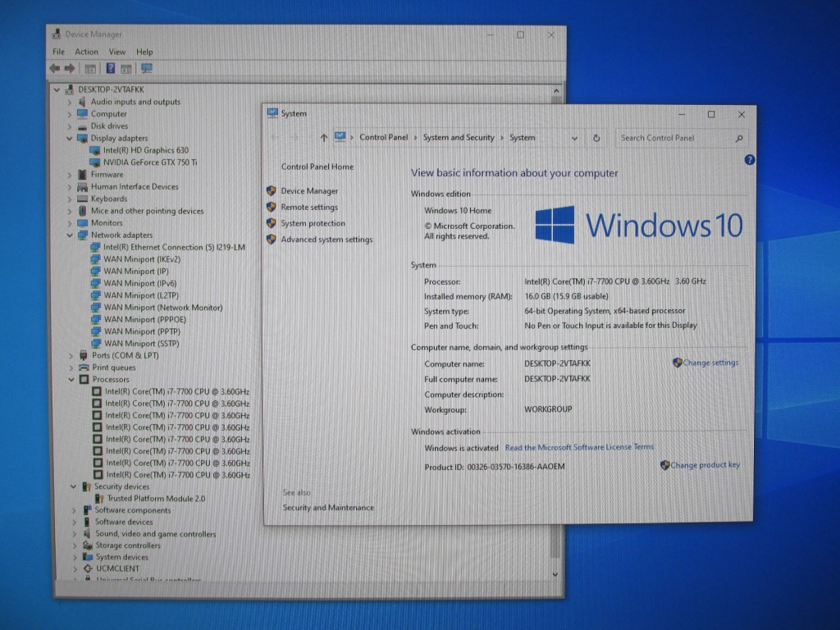Click the Back arrow in Device Manager toolbar
The height and width of the screenshot is (630, 840).
click(54, 68)
